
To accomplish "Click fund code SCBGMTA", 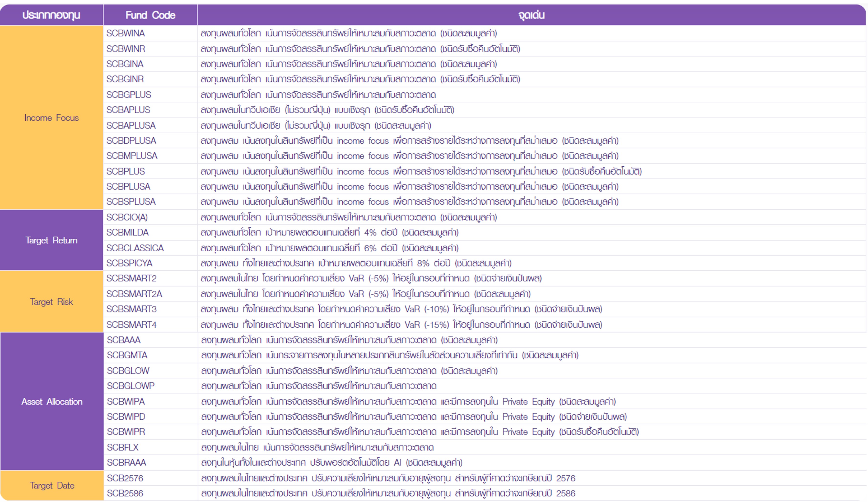I will (127, 355).
